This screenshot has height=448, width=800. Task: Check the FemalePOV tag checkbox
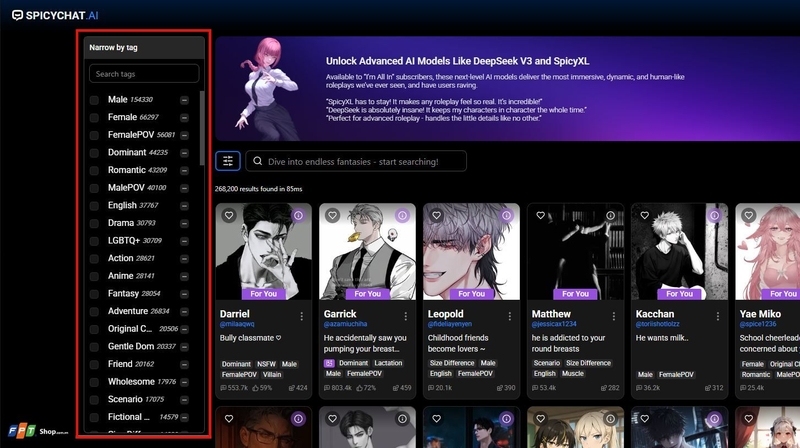tap(94, 135)
